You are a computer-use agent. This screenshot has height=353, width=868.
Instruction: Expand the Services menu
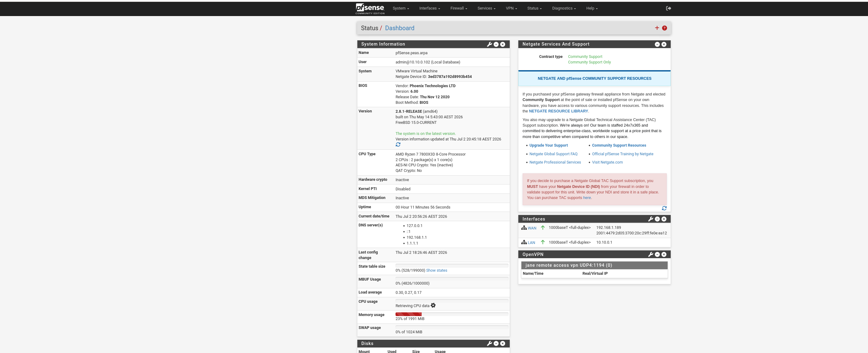[486, 8]
